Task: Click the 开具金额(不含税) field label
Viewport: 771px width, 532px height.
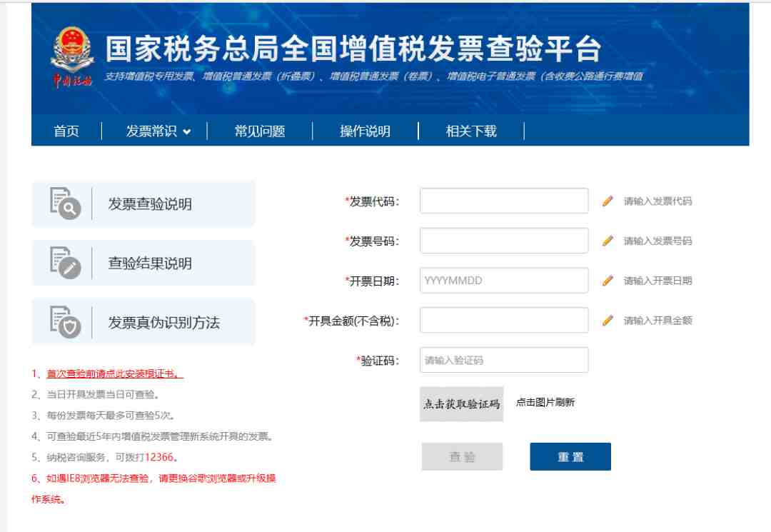Action: [352, 321]
